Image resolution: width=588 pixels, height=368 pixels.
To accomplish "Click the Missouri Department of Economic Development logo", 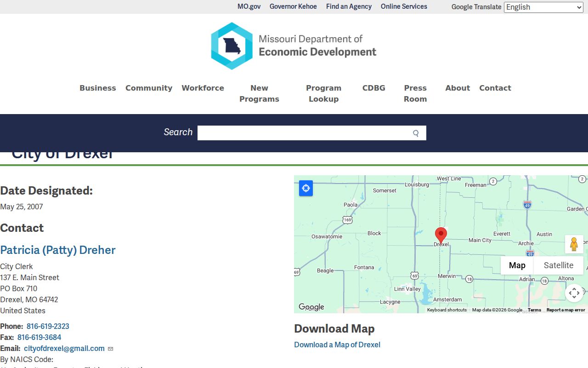I will [x=294, y=46].
